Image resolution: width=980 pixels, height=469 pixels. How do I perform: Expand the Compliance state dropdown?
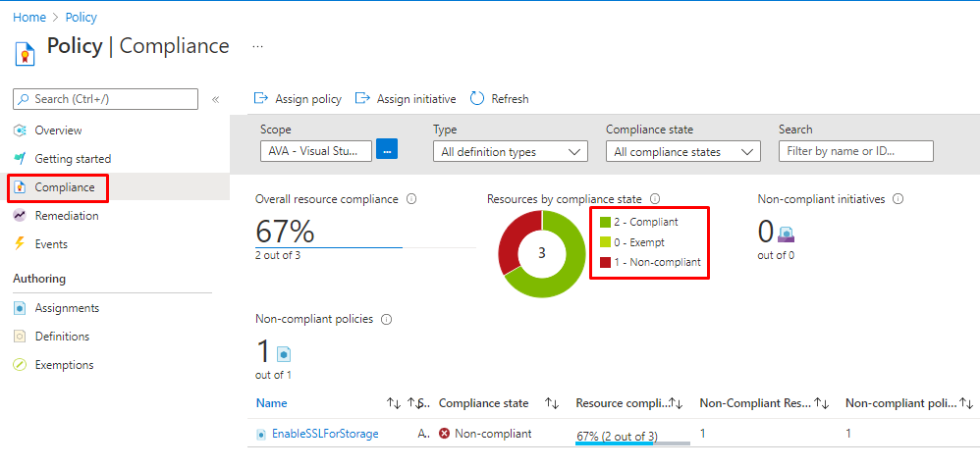tap(682, 152)
